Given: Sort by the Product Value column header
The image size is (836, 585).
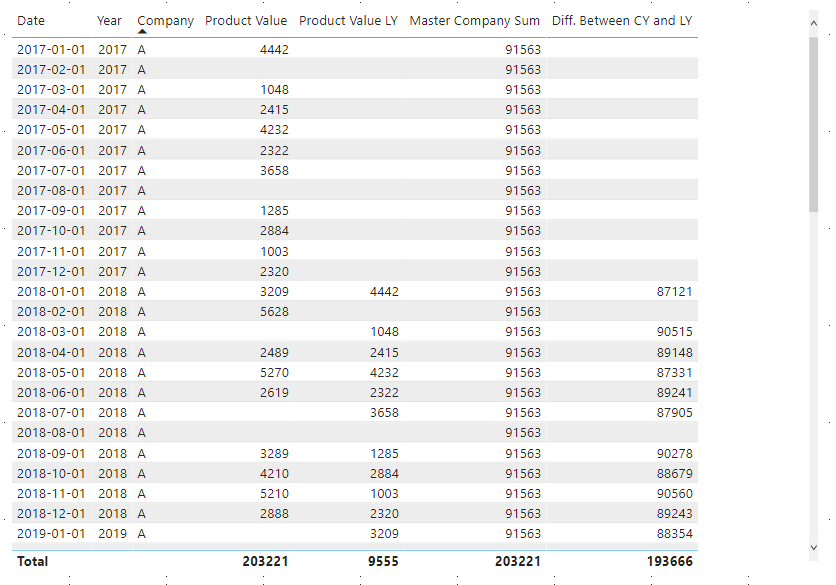Looking at the screenshot, I should (x=246, y=21).
